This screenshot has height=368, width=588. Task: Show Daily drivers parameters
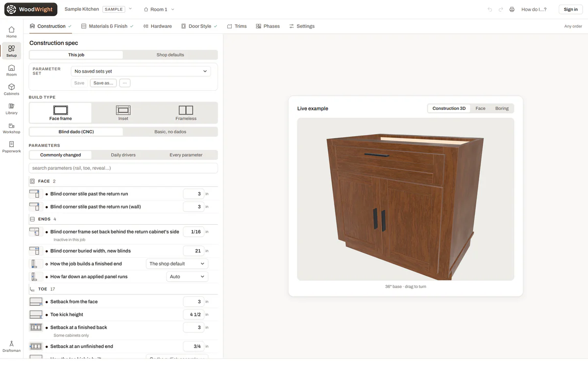pos(123,155)
